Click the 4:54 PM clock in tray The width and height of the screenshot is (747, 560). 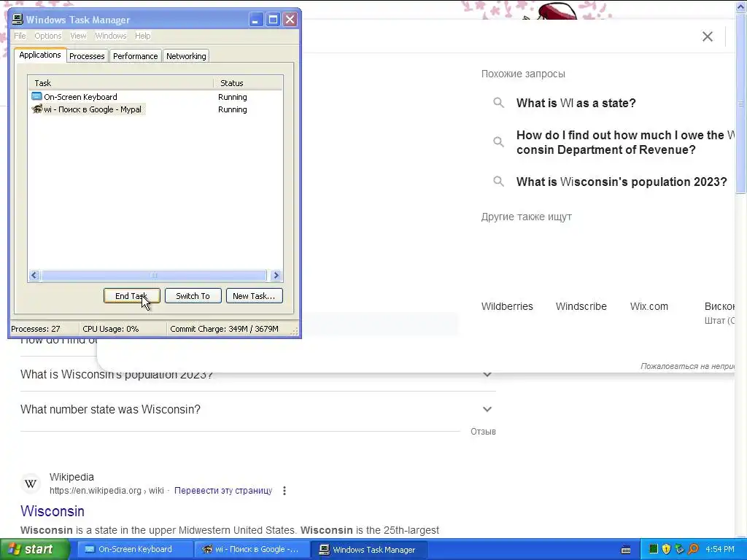pyautogui.click(x=720, y=549)
